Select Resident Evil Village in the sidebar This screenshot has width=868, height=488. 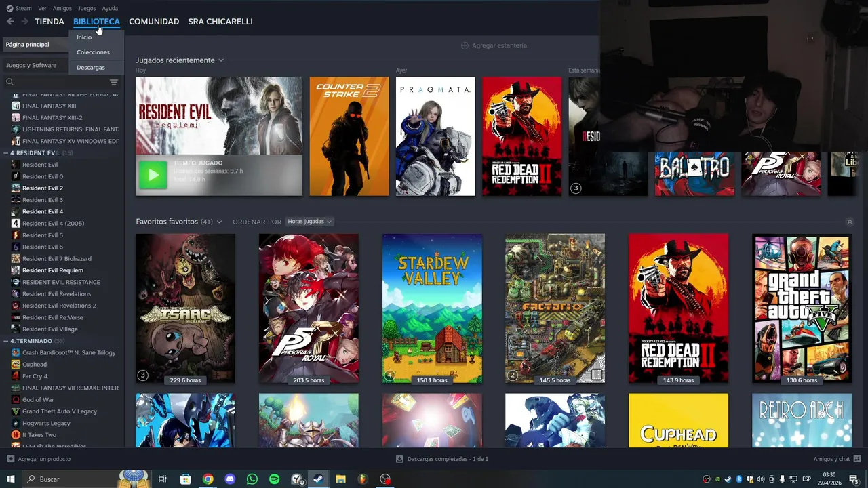(50, 329)
